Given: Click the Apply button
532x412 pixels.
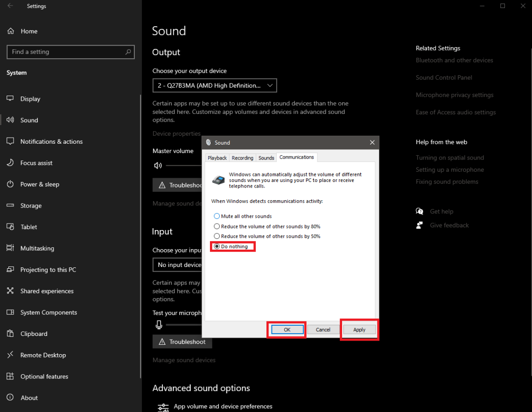Looking at the screenshot, I should tap(359, 329).
